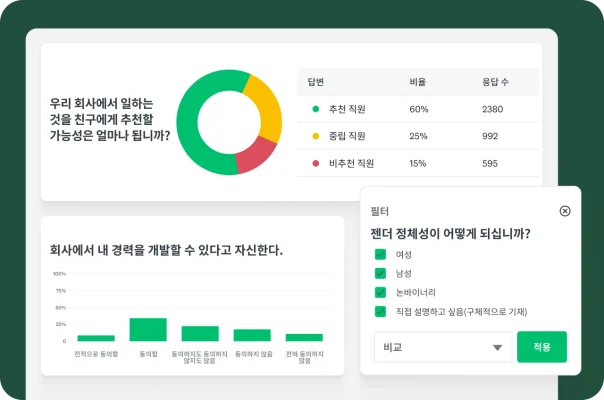Click the 동의함 bar in chart
The height and width of the screenshot is (400, 604).
click(148, 329)
